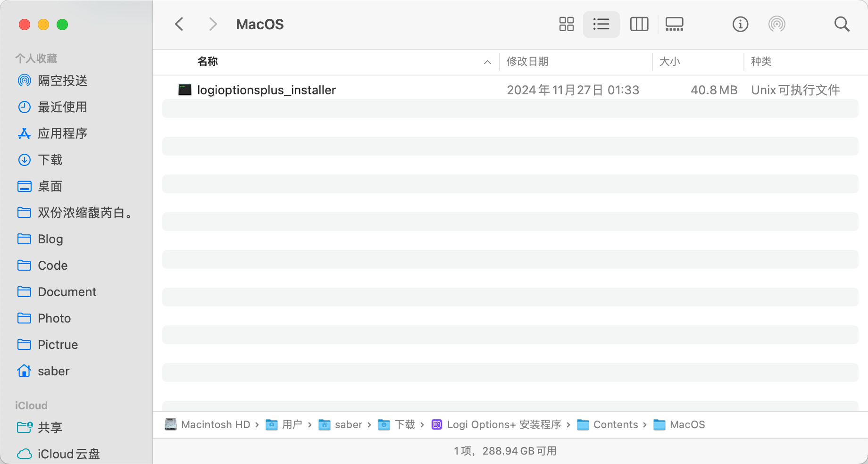Click Logi Options+ 安装程序 in path bar
This screenshot has height=464, width=868.
click(x=503, y=425)
